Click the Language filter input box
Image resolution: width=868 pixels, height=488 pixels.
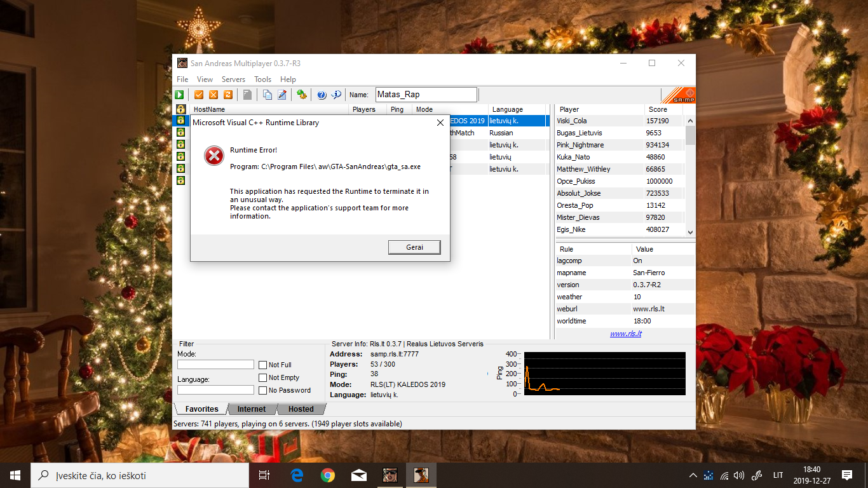215,390
